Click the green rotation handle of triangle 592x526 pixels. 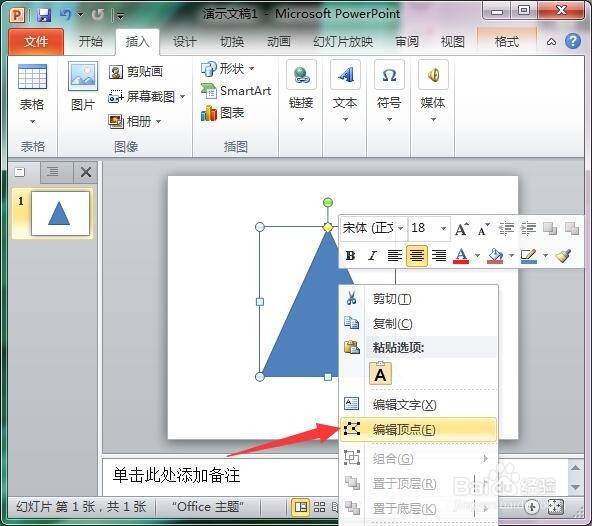[328, 202]
